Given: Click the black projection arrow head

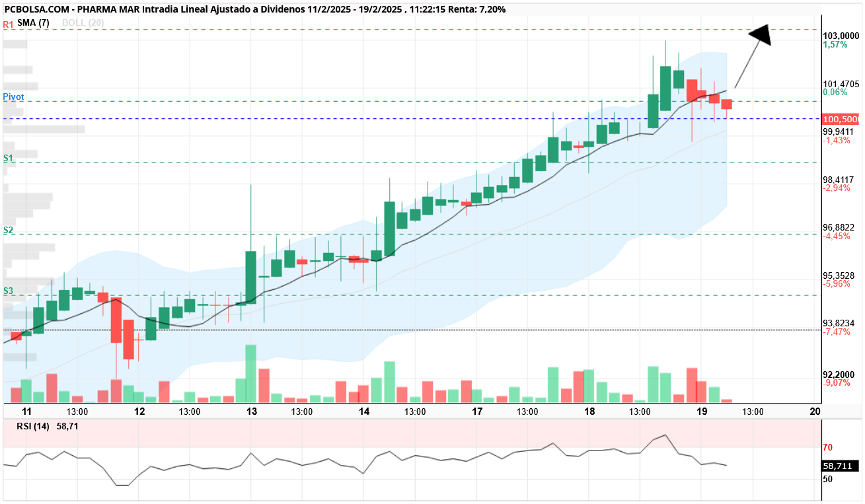Looking at the screenshot, I should tap(762, 35).
